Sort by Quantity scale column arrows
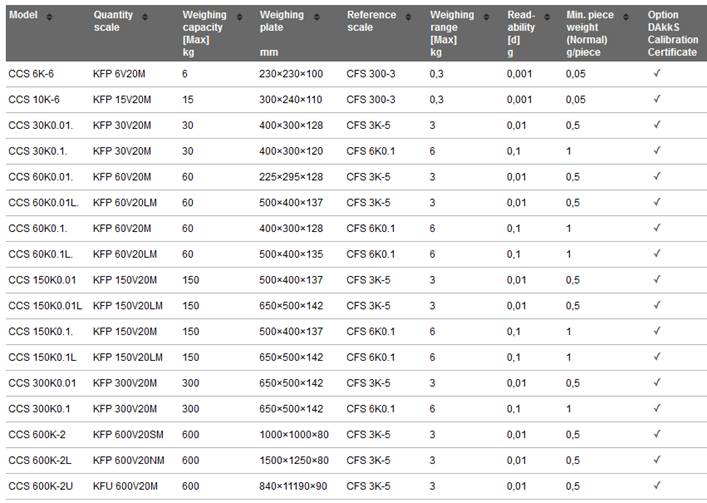 (x=145, y=17)
